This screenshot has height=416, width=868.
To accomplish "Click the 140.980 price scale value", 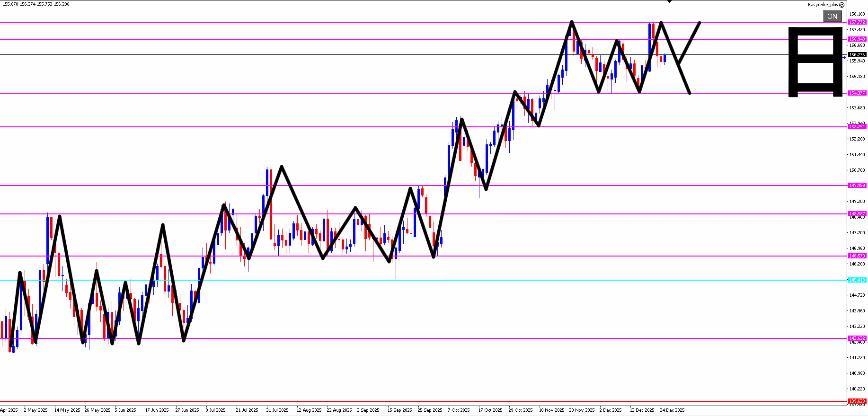I will coord(857,373).
